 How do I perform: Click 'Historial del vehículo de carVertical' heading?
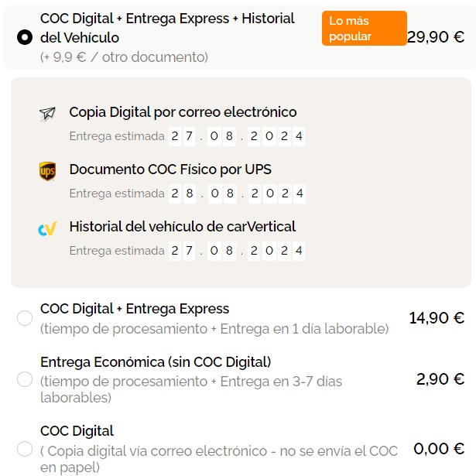(183, 227)
